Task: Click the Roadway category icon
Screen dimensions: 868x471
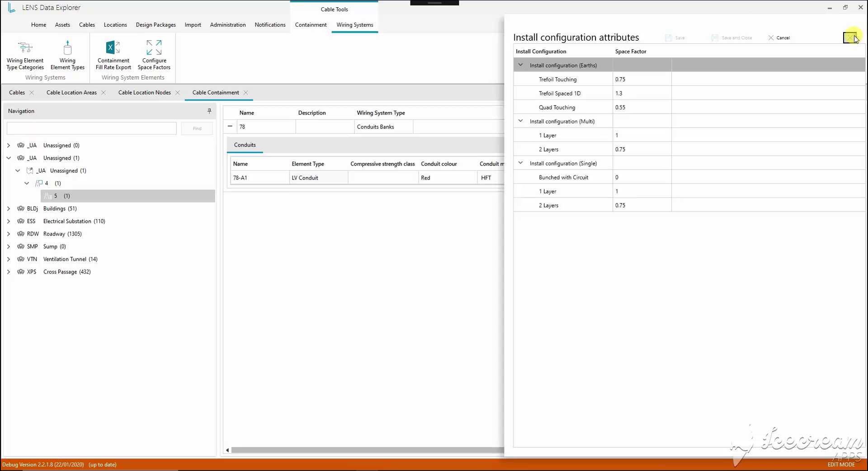Action: pyautogui.click(x=21, y=234)
